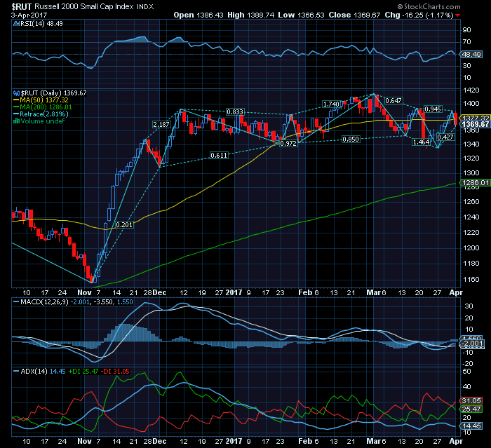Click the -DI 31.05 legend label
The width and height of the screenshot is (491, 448).
[x=116, y=372]
